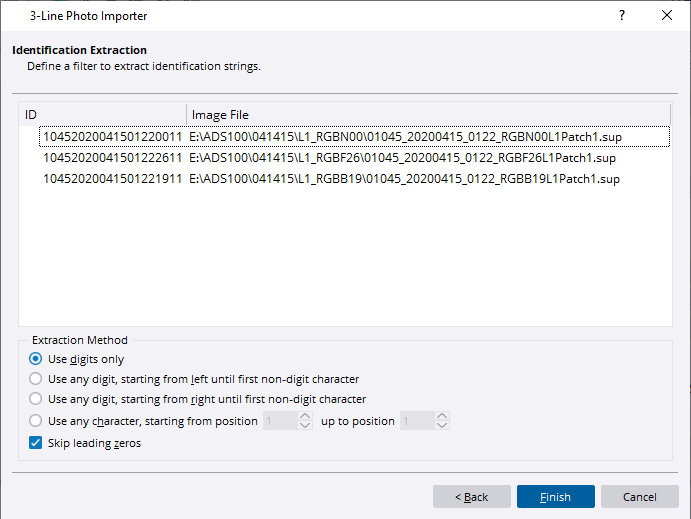The image size is (691, 519).
Task: Select digits from left until non-digit option
Action: (x=37, y=379)
